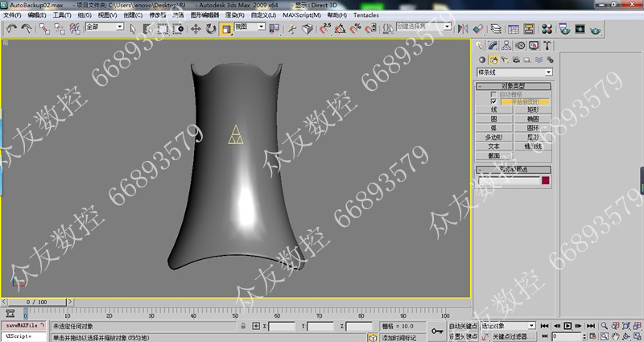Open the Schematic View icon
The width and height of the screenshot is (644, 342).
[x=529, y=29]
